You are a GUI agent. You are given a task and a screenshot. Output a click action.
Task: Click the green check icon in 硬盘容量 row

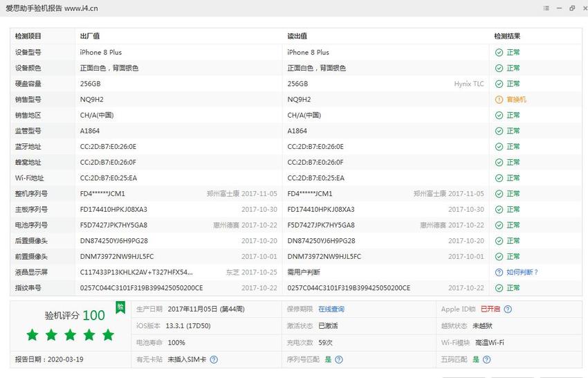(499, 84)
